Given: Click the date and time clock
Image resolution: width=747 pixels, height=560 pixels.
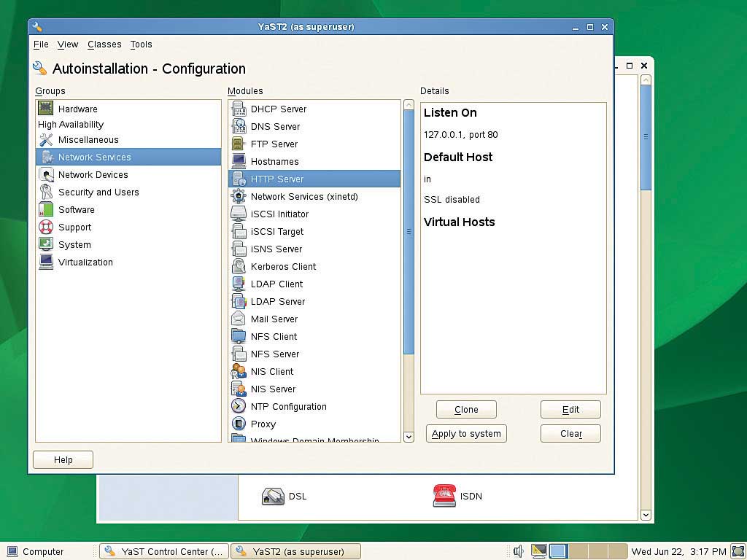Looking at the screenshot, I should click(x=678, y=551).
